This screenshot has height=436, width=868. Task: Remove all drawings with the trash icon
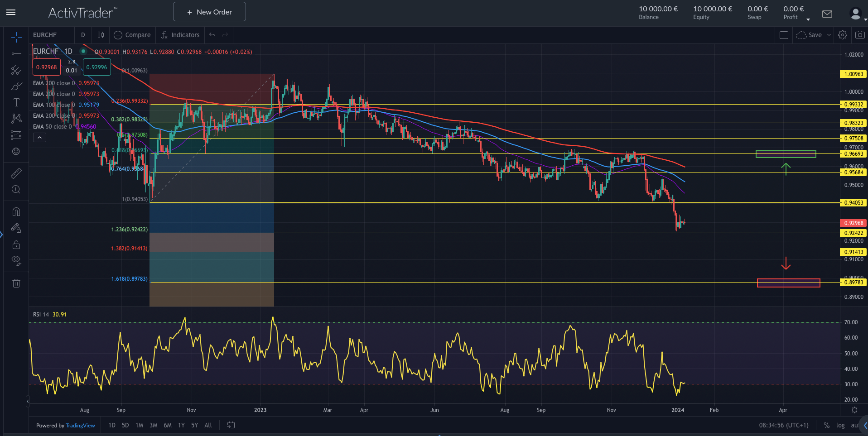(16, 283)
